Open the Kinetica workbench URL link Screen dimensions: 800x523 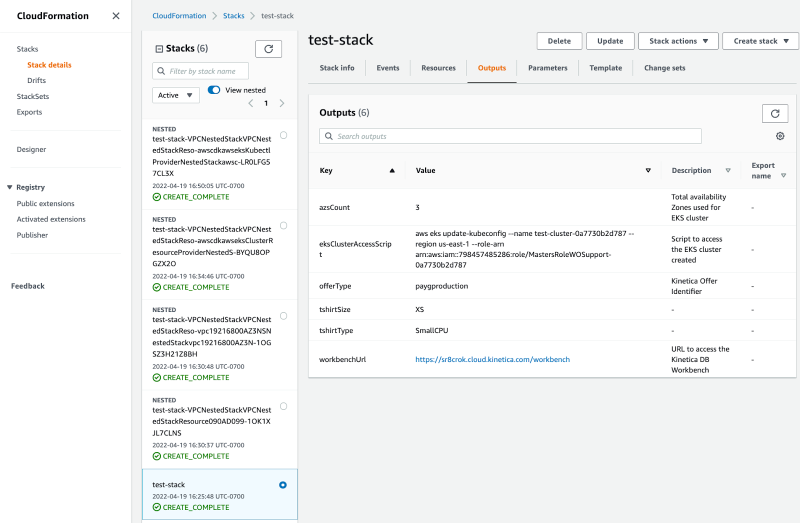[492, 359]
